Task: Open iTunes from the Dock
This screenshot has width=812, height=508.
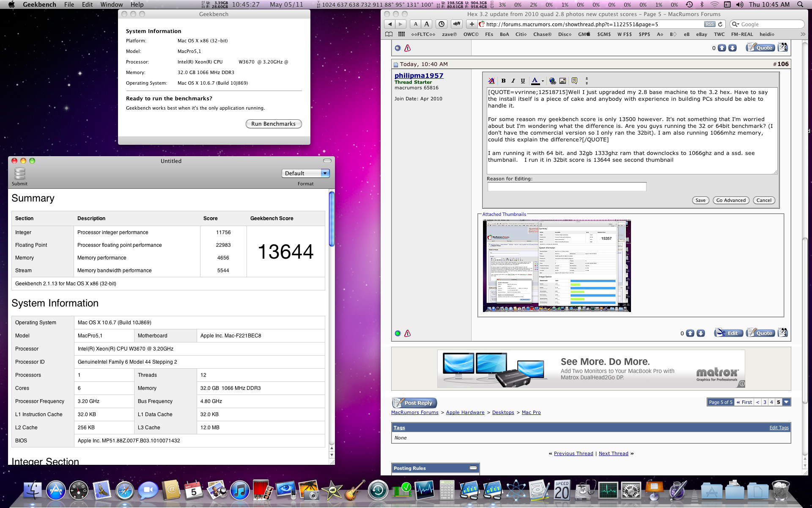Action: pos(240,491)
